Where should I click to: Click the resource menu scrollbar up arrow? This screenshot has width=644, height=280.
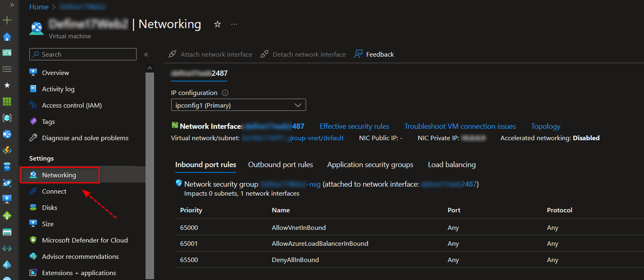pyautogui.click(x=150, y=68)
